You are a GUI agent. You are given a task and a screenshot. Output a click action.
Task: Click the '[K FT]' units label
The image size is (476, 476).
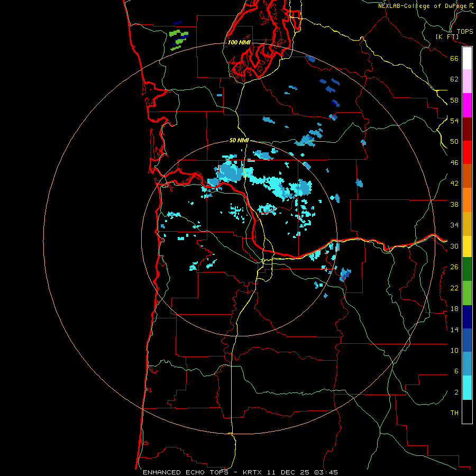tap(447, 37)
